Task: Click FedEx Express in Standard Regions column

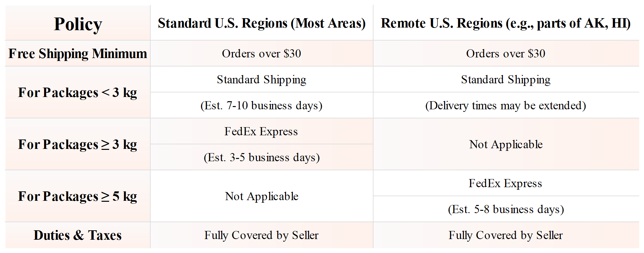Action: coord(261,131)
